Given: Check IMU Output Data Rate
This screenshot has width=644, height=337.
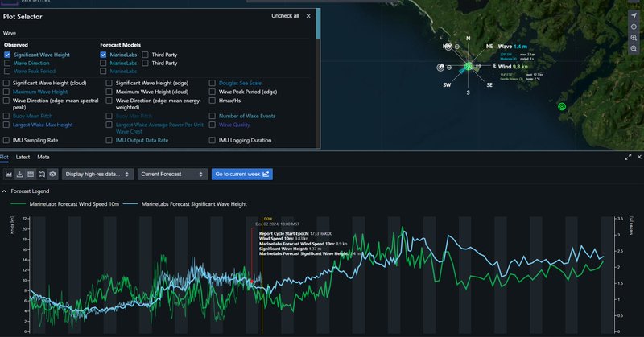Looking at the screenshot, I should [x=109, y=141].
